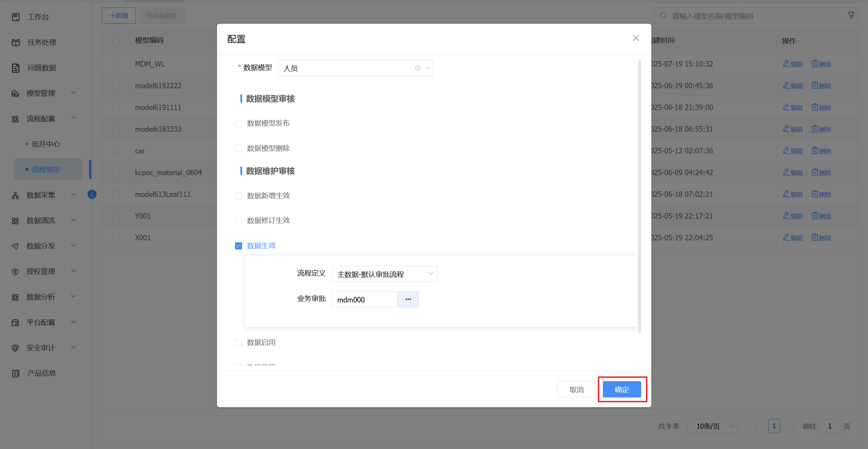Click the 确定 confirm button
The width and height of the screenshot is (868, 449).
(x=622, y=389)
